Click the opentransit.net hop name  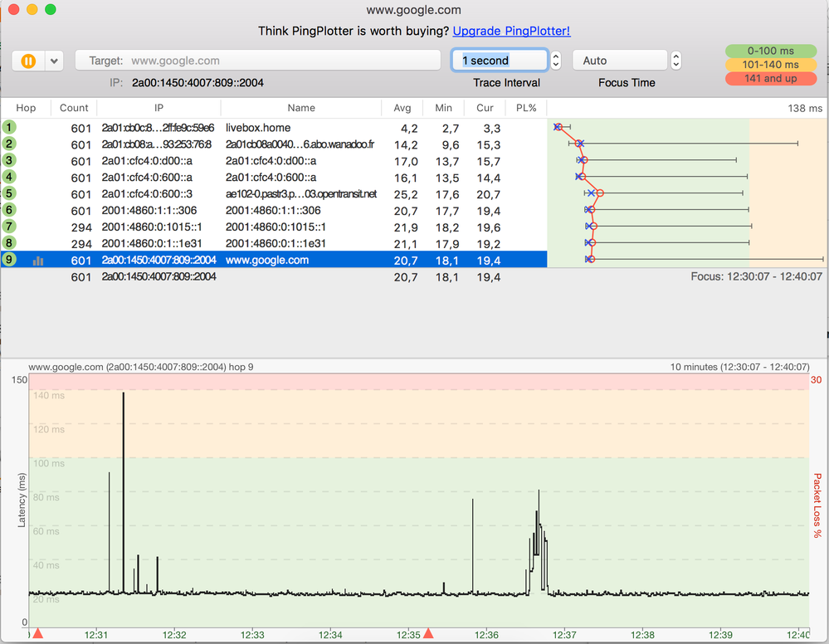point(301,194)
